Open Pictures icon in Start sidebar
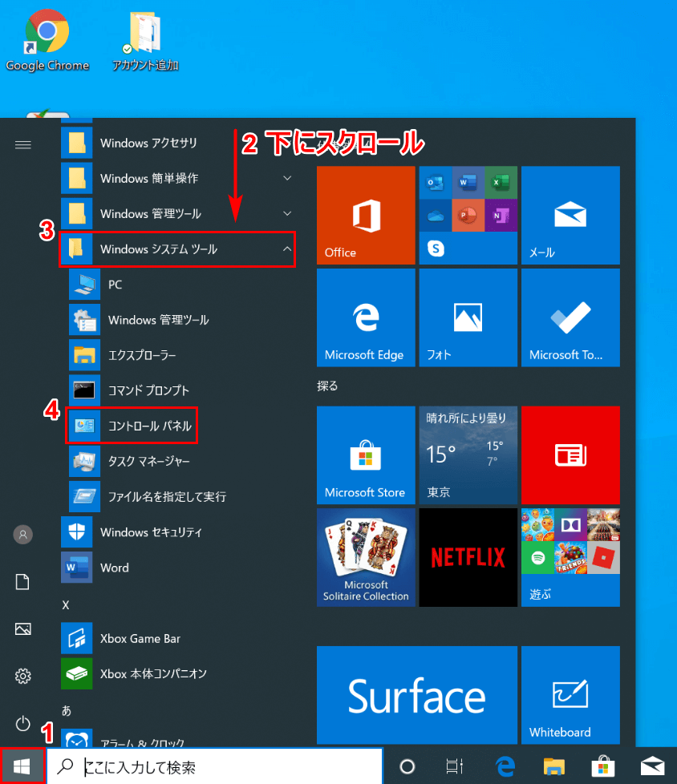The width and height of the screenshot is (677, 784). pyautogui.click(x=23, y=628)
